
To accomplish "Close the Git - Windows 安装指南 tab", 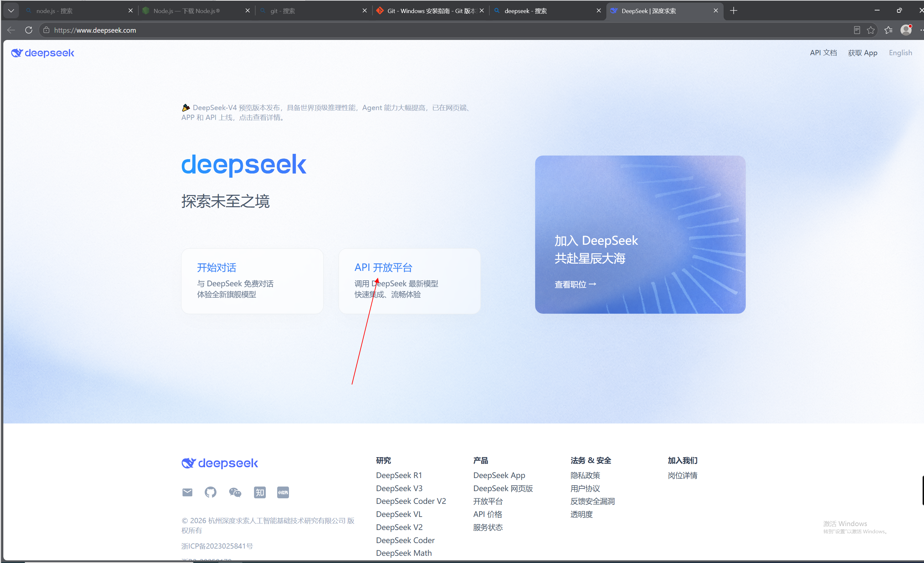I will coord(482,11).
